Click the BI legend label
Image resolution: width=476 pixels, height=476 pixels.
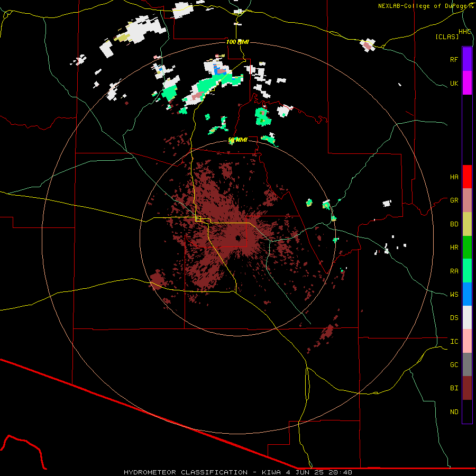coord(454,388)
